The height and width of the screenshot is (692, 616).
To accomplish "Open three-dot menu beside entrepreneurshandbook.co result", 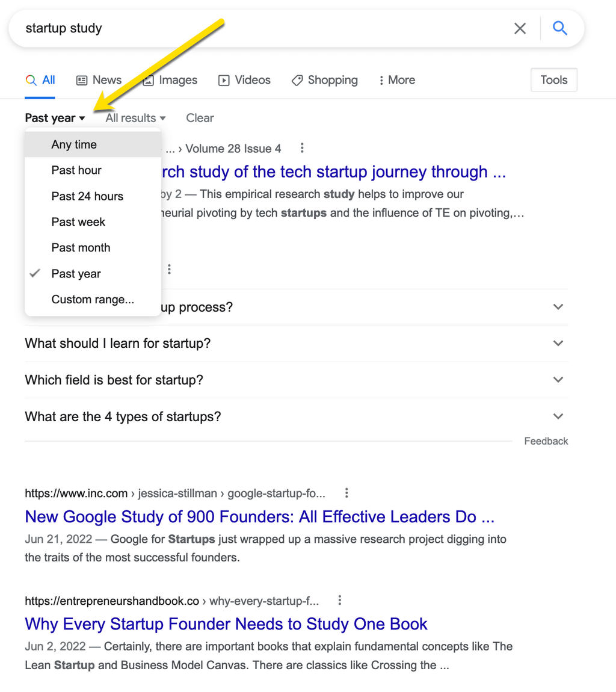I will click(340, 601).
